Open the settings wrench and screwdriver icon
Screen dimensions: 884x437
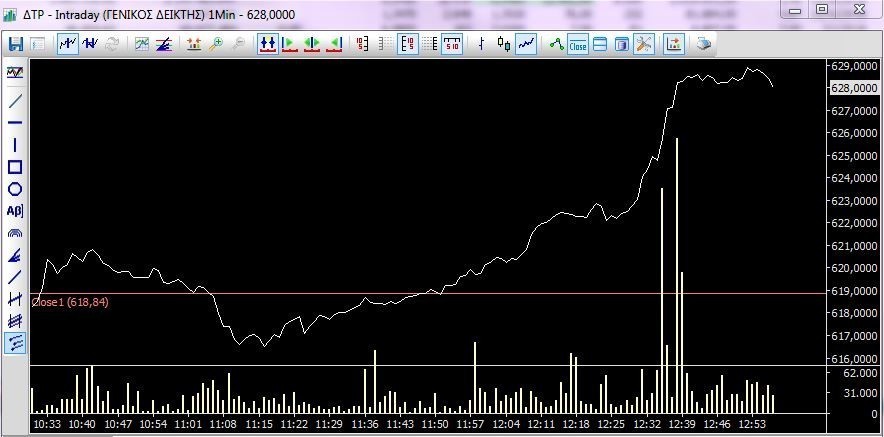tap(644, 44)
